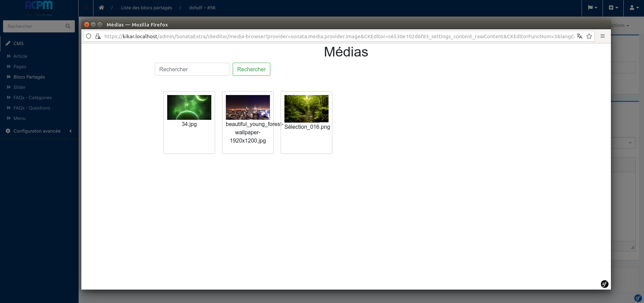Click the sidebar search magnifier icon
The image size is (644, 303).
point(68,26)
